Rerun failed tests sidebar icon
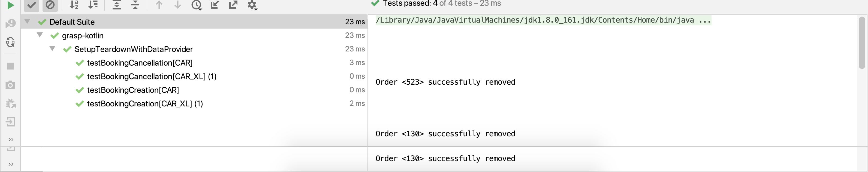The image size is (868, 172). [10, 23]
